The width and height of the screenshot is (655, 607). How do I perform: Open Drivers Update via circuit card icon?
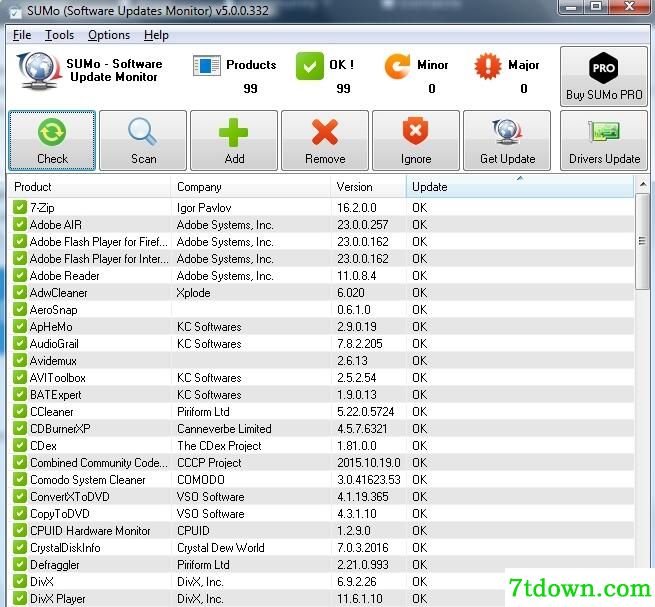[x=604, y=141]
